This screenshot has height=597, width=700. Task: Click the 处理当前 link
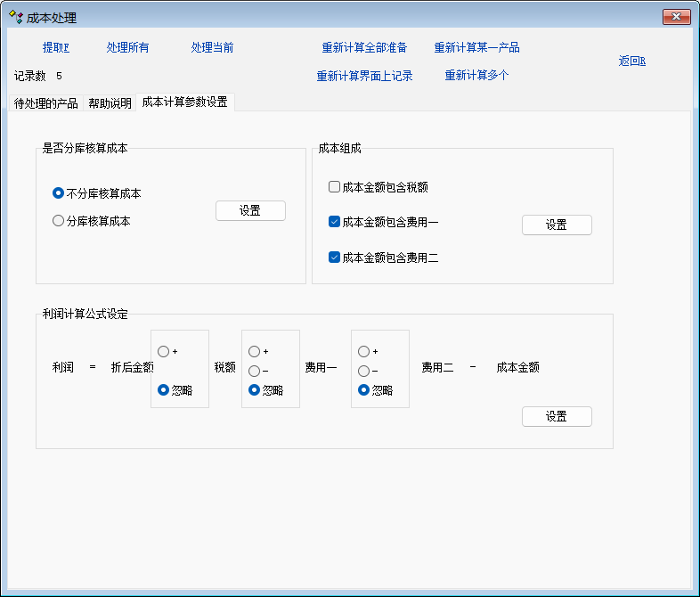[x=212, y=48]
